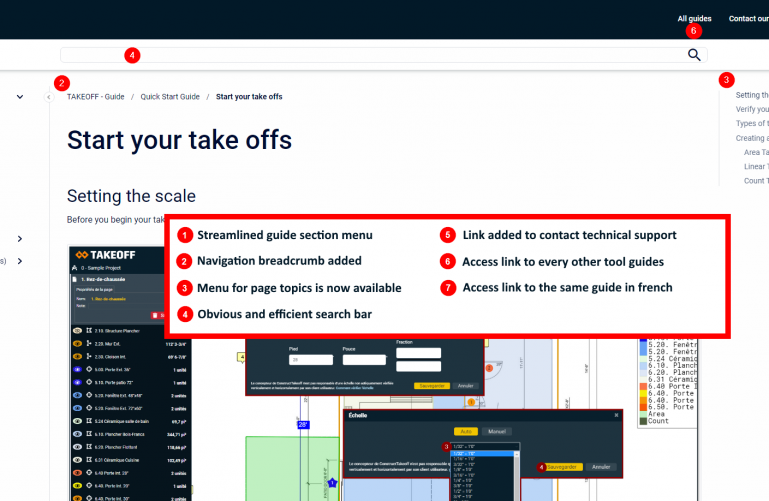The width and height of the screenshot is (769, 501).
Task: Jump to the Creating a... topic in page menu
Action: pyautogui.click(x=752, y=138)
